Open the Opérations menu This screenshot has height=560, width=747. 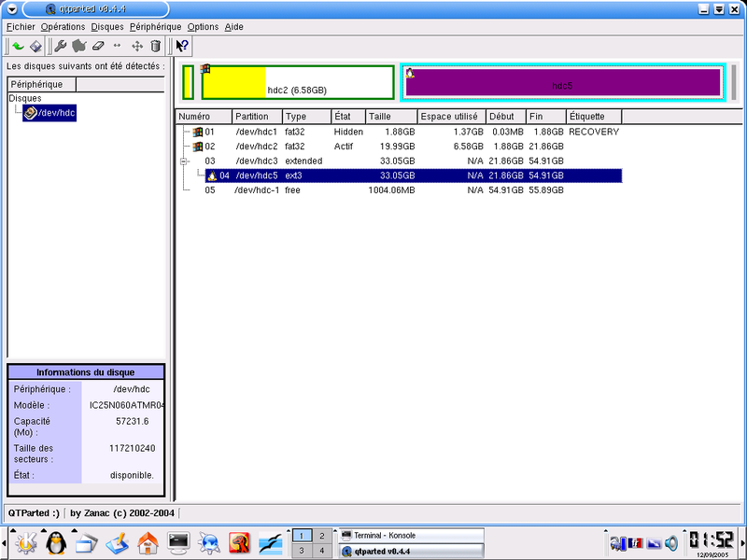(63, 27)
